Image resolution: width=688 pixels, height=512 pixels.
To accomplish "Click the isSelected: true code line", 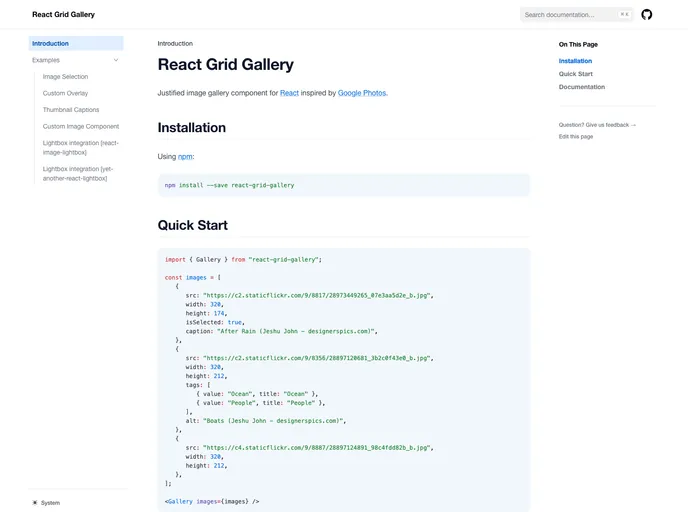I will pos(215,322).
